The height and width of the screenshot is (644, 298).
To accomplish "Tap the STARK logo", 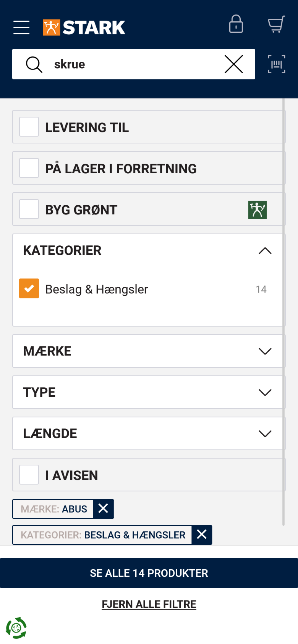I will [84, 27].
